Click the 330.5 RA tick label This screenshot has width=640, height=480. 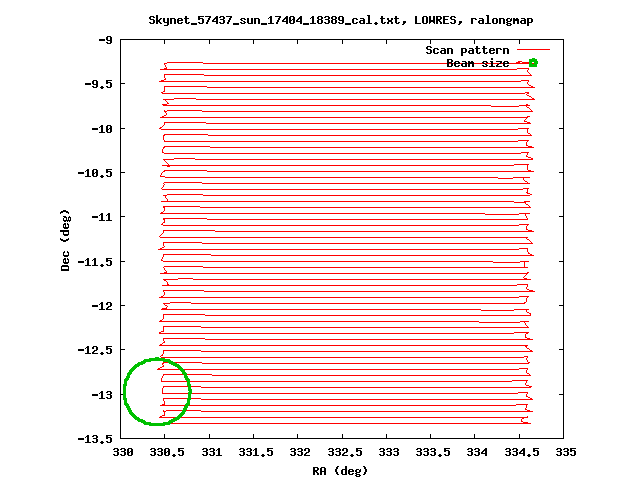[167, 452]
